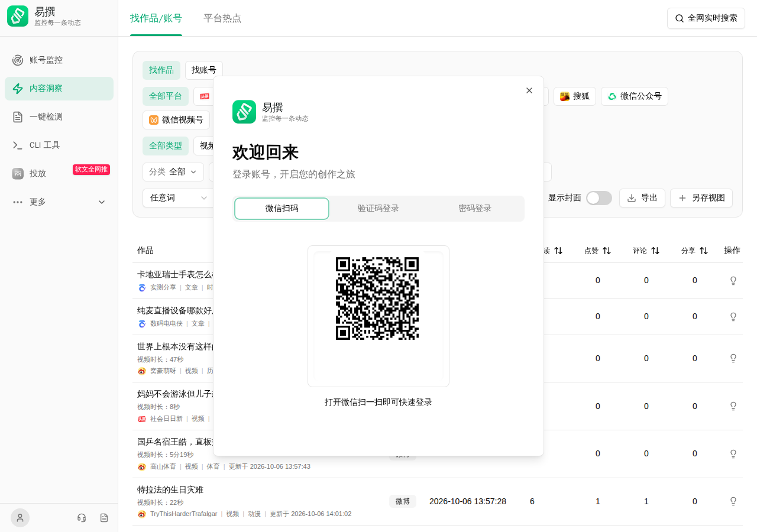Click the 导出 export button

[x=642, y=198]
